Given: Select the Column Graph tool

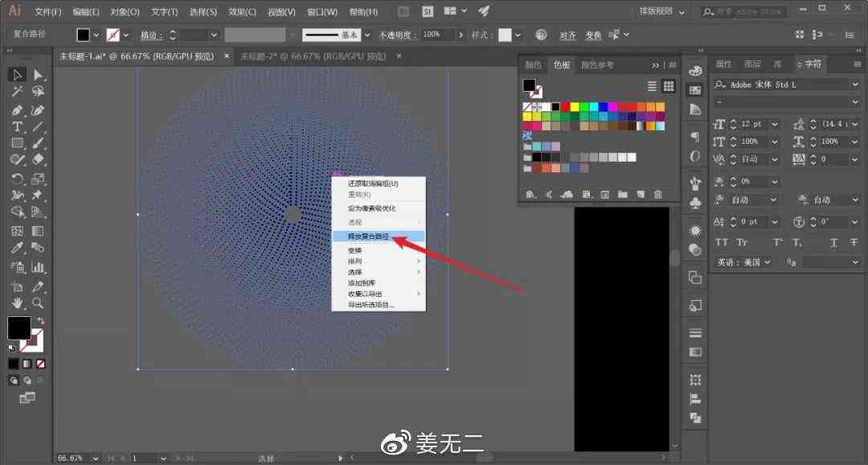Looking at the screenshot, I should pyautogui.click(x=38, y=268).
